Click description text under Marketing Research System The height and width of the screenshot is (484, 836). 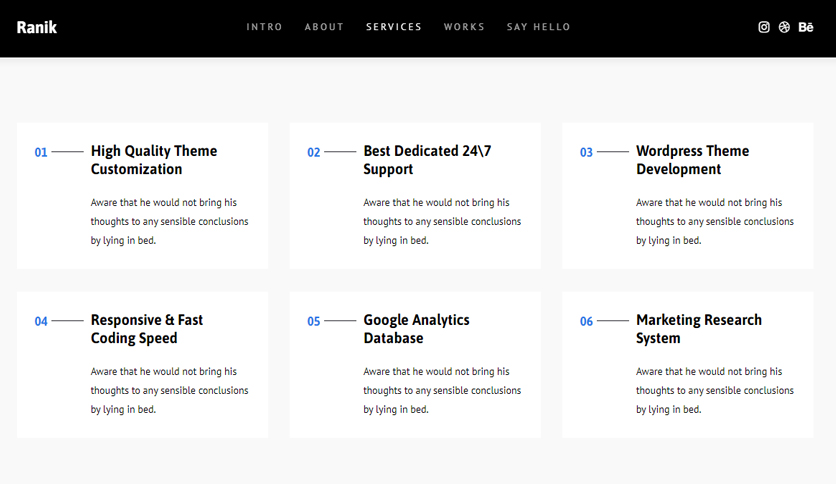point(714,390)
